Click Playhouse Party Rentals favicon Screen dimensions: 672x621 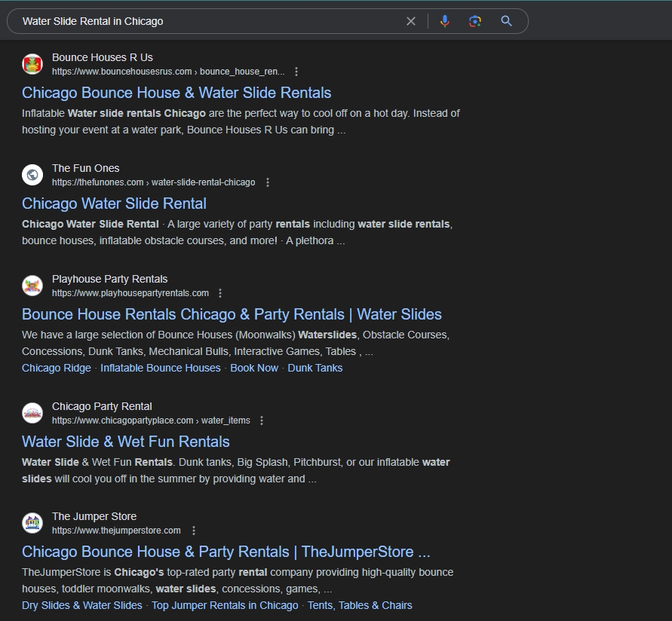coord(32,286)
